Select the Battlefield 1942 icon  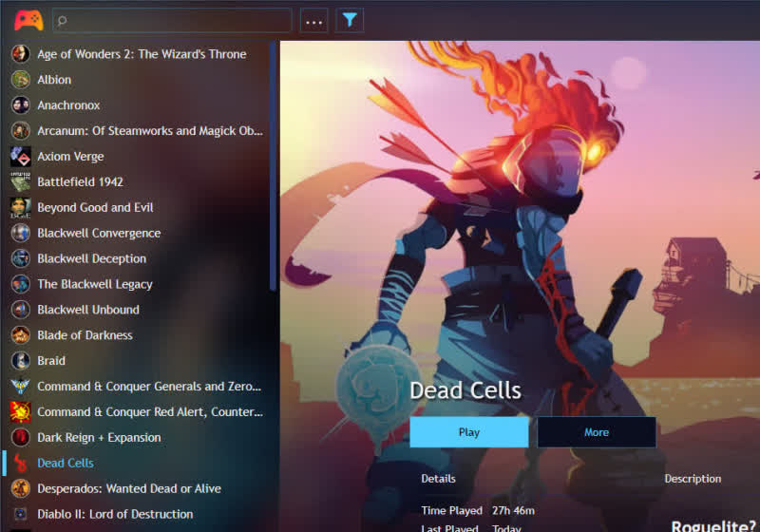20,181
